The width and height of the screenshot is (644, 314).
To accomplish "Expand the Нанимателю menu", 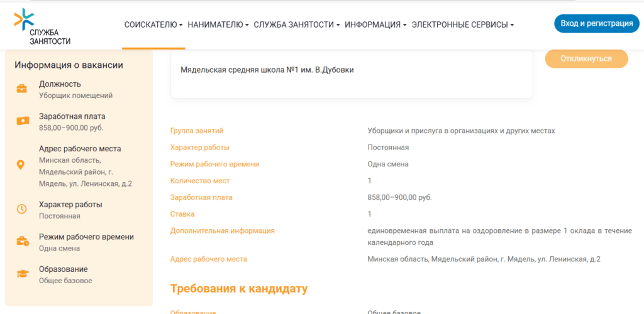I will tap(218, 24).
